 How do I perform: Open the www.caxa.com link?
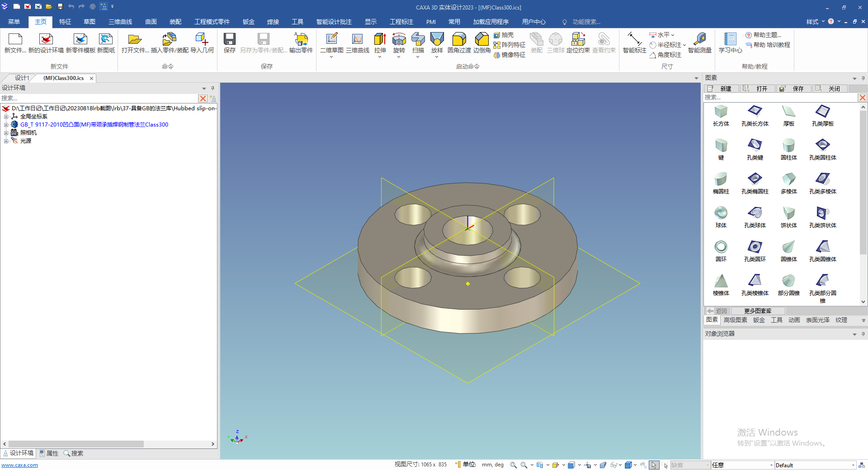pos(20,465)
